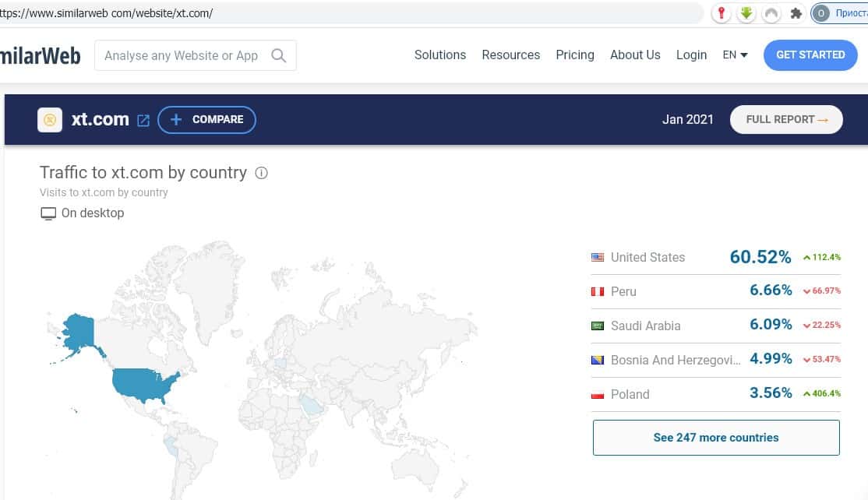The image size is (868, 500).
Task: Click the COMPARE button
Action: point(206,120)
